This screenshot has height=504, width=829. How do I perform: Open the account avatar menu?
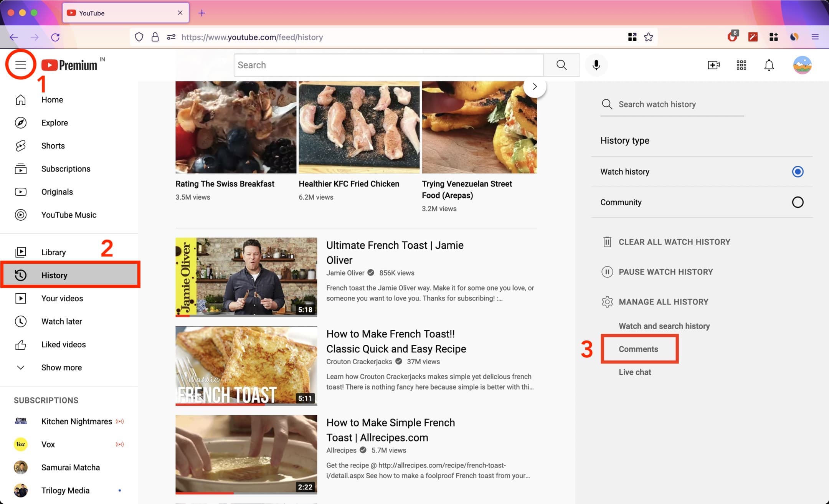[802, 65]
